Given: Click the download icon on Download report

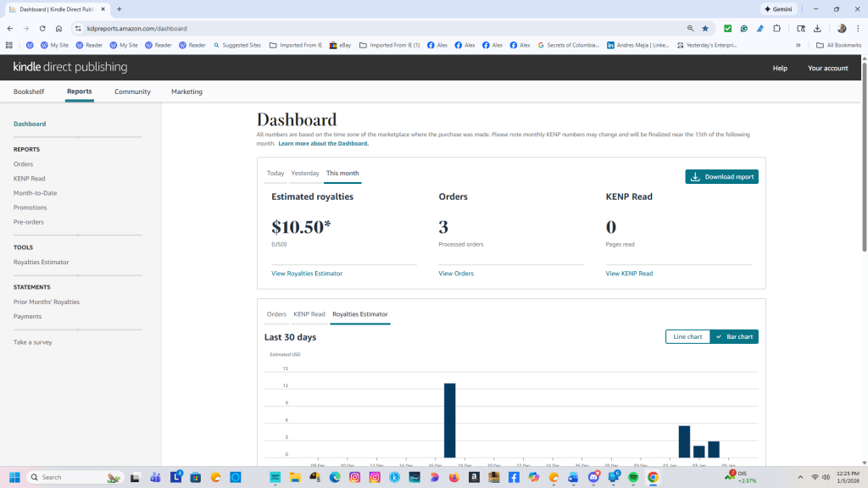Looking at the screenshot, I should pyautogui.click(x=695, y=177).
